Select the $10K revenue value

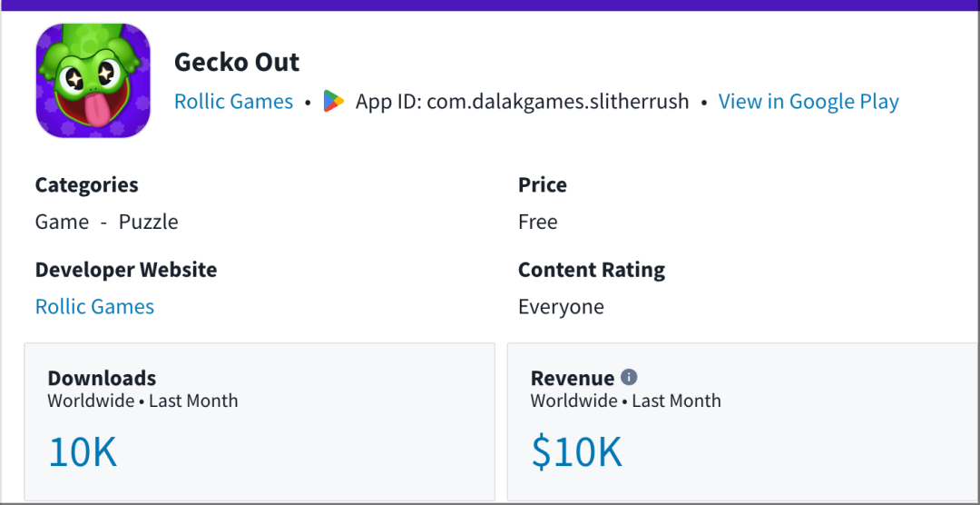pos(577,452)
